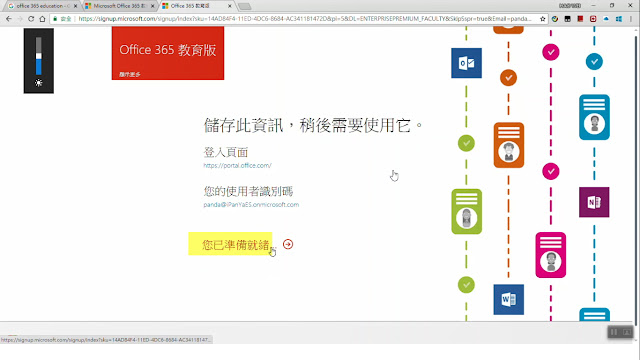The width and height of the screenshot is (640, 360).
Task: Click the pink user ID card graphic
Action: tap(551, 255)
